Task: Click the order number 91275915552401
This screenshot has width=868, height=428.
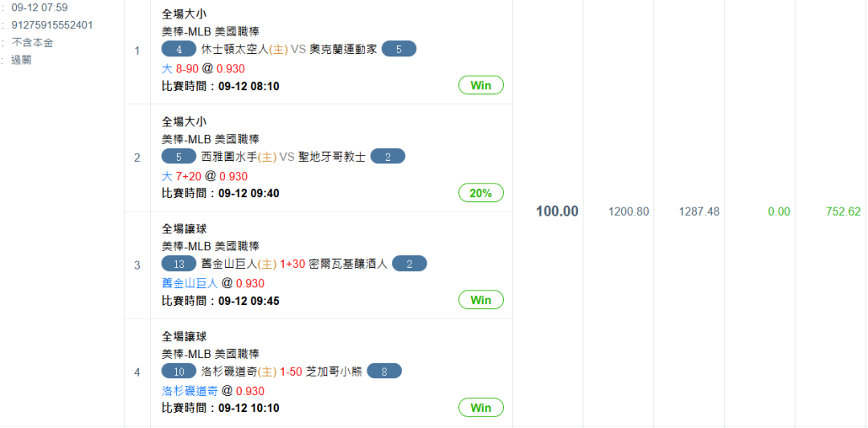Action: click(52, 25)
